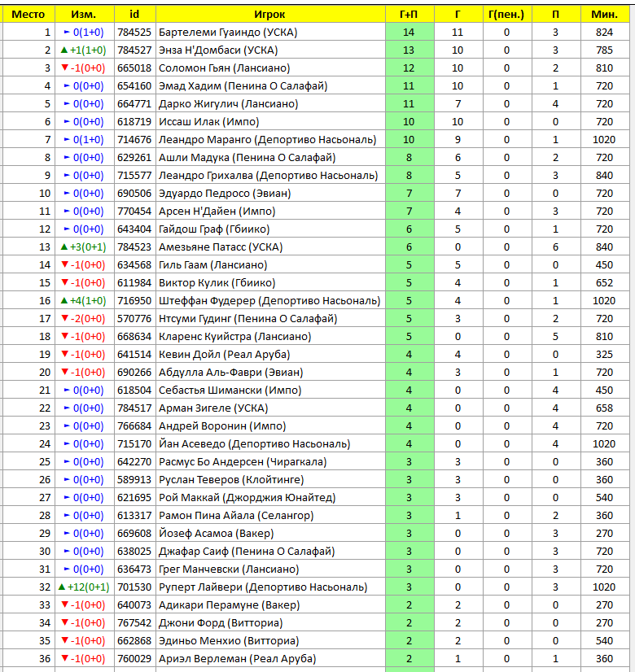
Task: Click the green Г+П cell showing 14
Action: tap(409, 33)
